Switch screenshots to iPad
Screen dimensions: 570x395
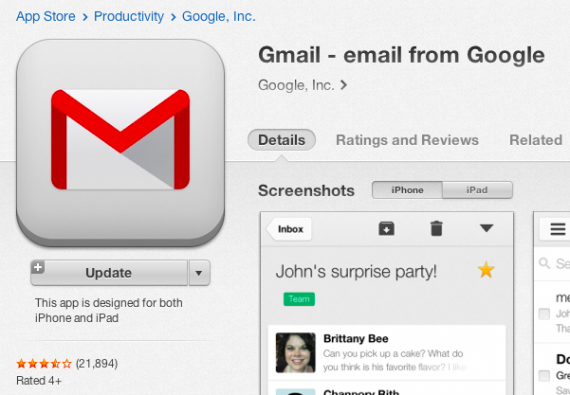point(477,190)
